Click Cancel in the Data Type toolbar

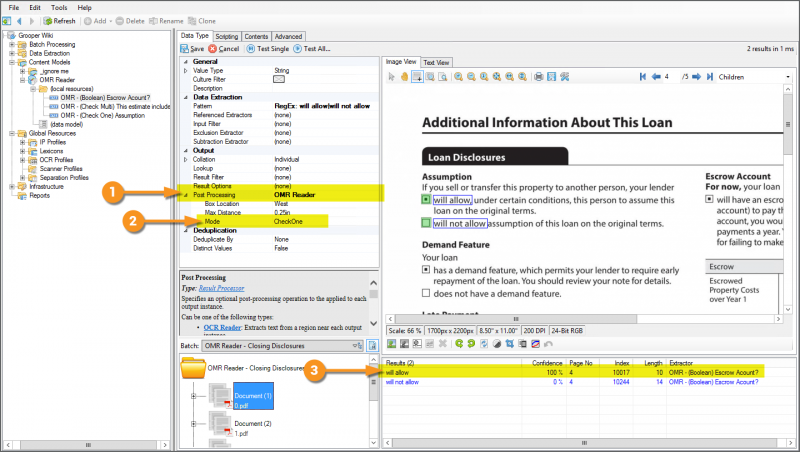coord(223,48)
